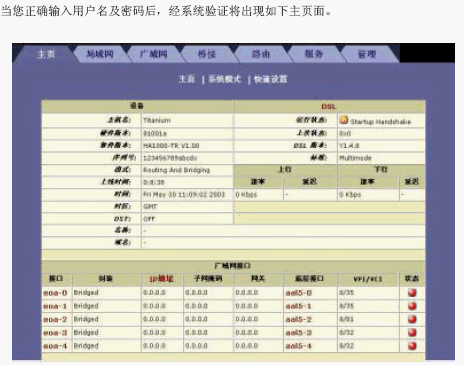Select the VPI/VCI value in aal5-0 row
The image size is (464, 365).
click(x=347, y=293)
